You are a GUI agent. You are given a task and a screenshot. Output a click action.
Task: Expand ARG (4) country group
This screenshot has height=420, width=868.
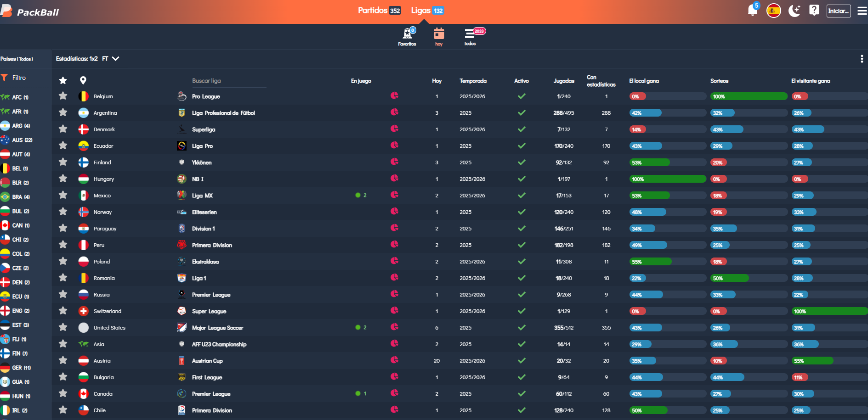pyautogui.click(x=15, y=126)
